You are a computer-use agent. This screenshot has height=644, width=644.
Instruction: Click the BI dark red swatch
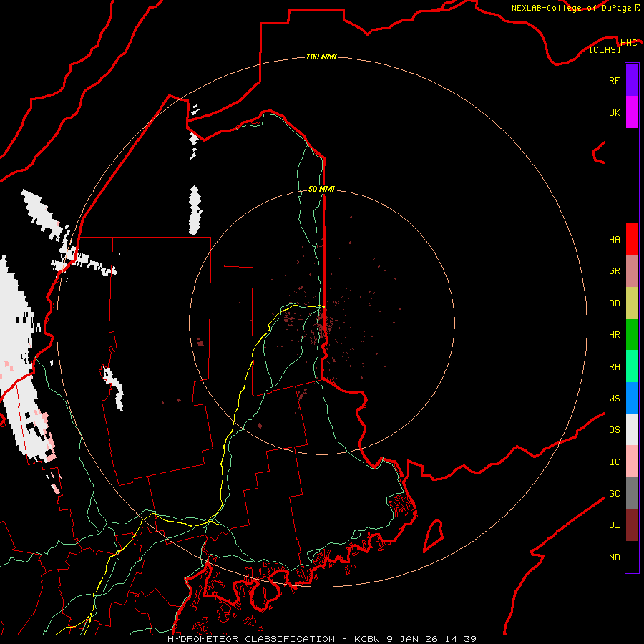(632, 525)
